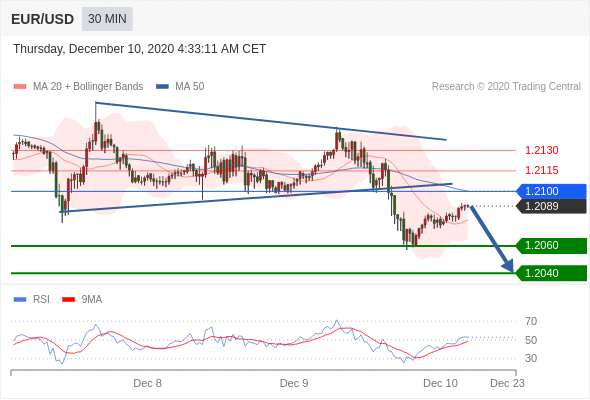Click the 1.2115 resistance label
The width and height of the screenshot is (590, 400).
[541, 170]
